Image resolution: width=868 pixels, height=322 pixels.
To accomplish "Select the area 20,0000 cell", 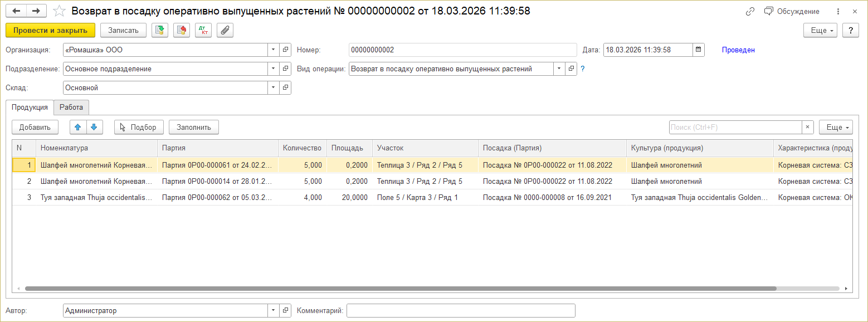I will [349, 198].
